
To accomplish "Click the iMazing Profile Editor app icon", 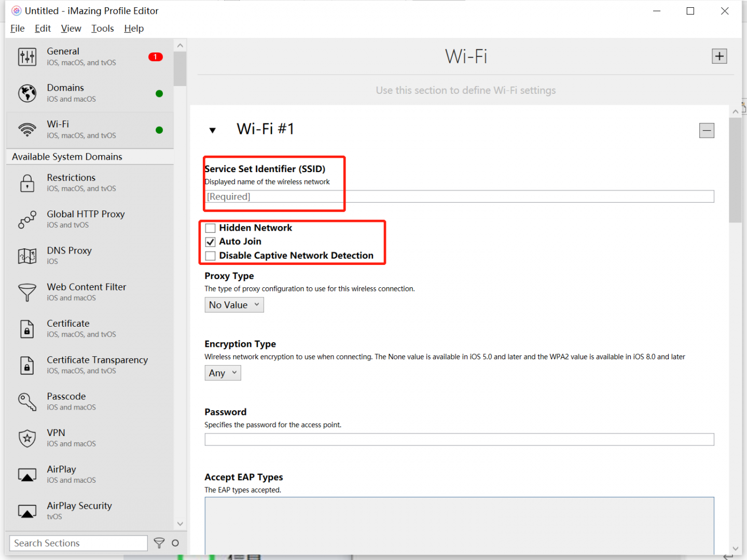I will [x=17, y=10].
